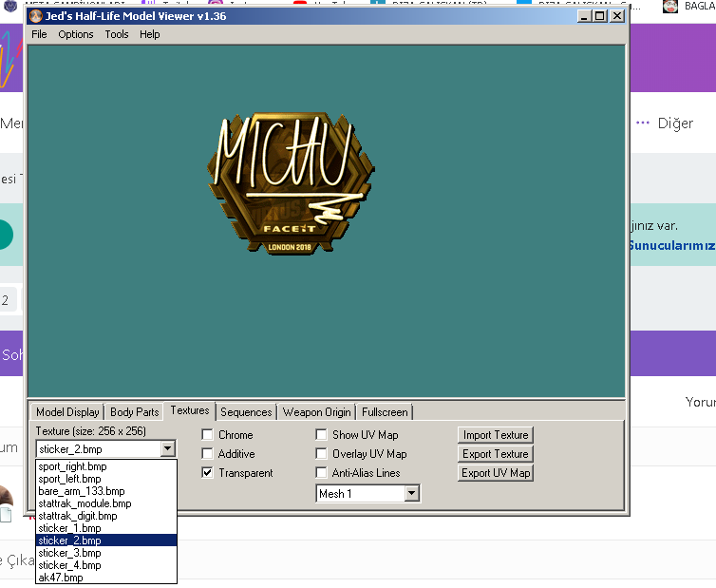Collapse the texture dropdown arrow
This screenshot has height=588, width=716.
(x=167, y=448)
